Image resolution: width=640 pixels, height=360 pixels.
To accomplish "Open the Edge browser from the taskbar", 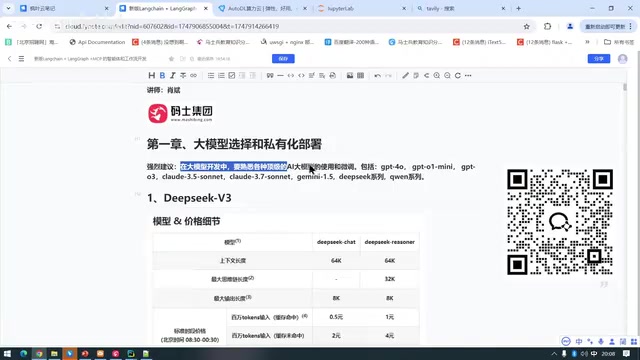I will click(x=23, y=353).
